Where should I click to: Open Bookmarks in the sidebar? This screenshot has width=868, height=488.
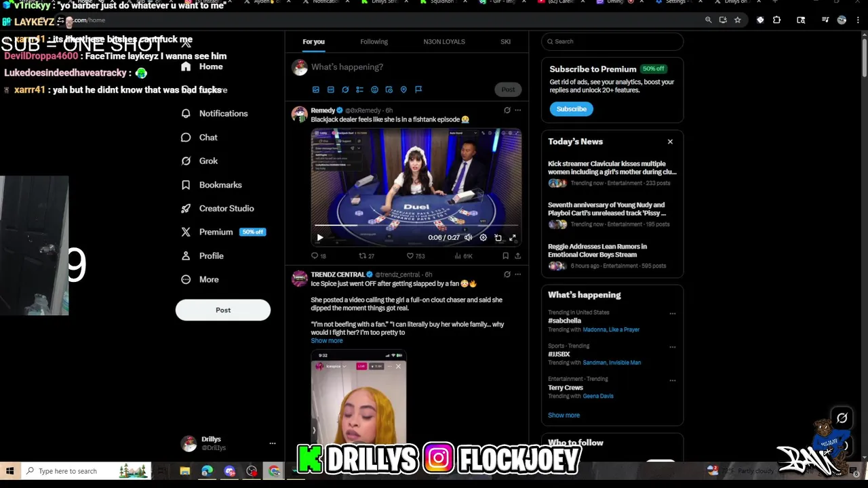click(211, 184)
